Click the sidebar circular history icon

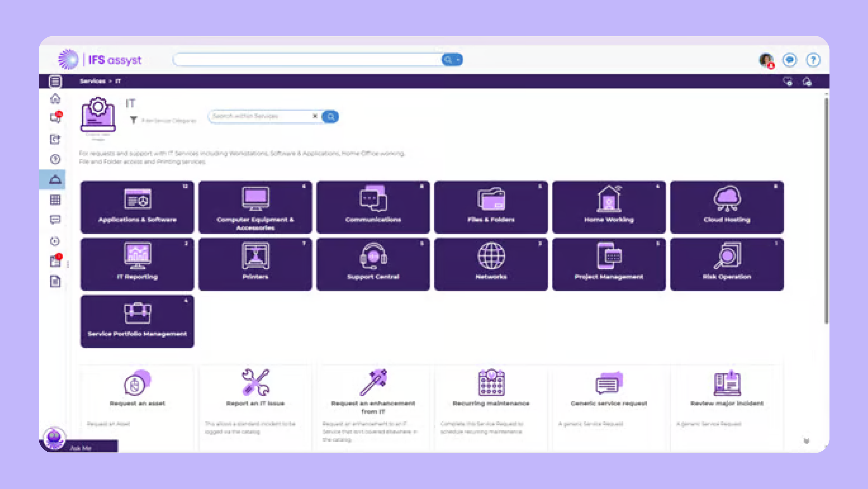(55, 241)
